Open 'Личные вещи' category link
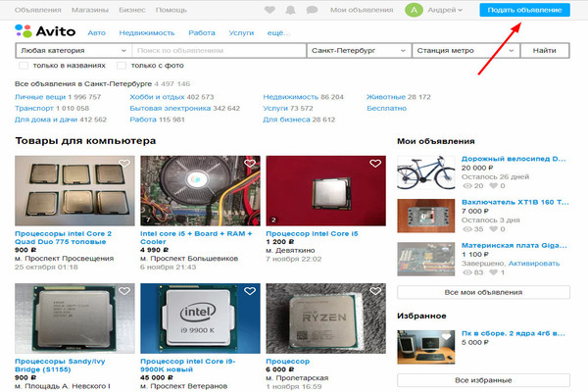 40,97
